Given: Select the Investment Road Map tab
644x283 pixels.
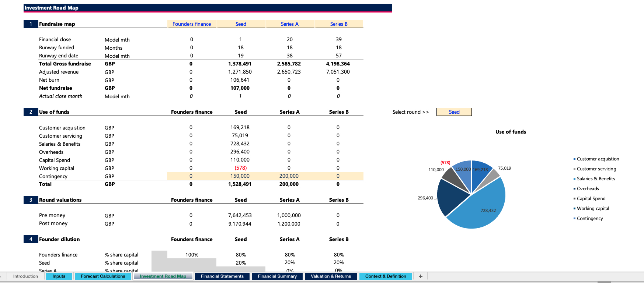Looking at the screenshot, I should click(x=163, y=276).
